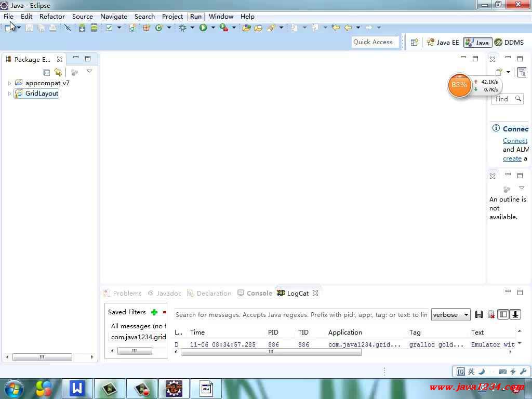Add a new LogCat saved filter
This screenshot has width=532, height=399.
click(154, 312)
